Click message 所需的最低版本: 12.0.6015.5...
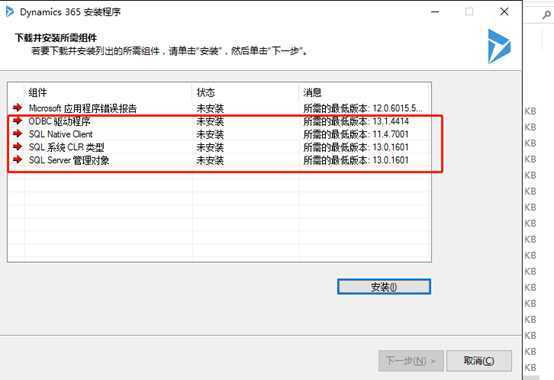554x380 pixels. click(363, 108)
